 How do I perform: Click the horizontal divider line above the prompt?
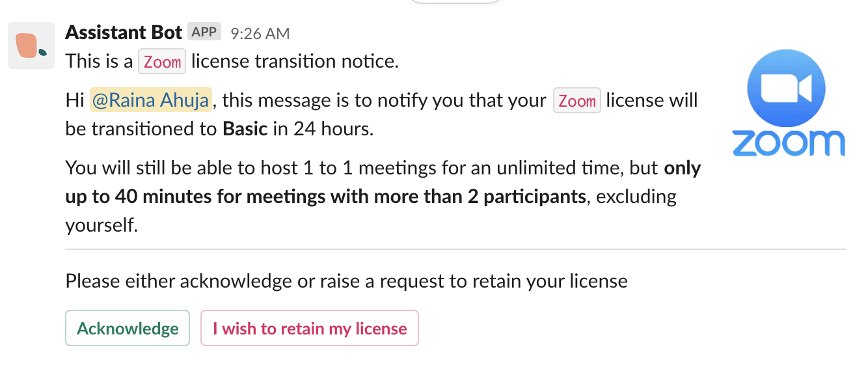coord(455,249)
